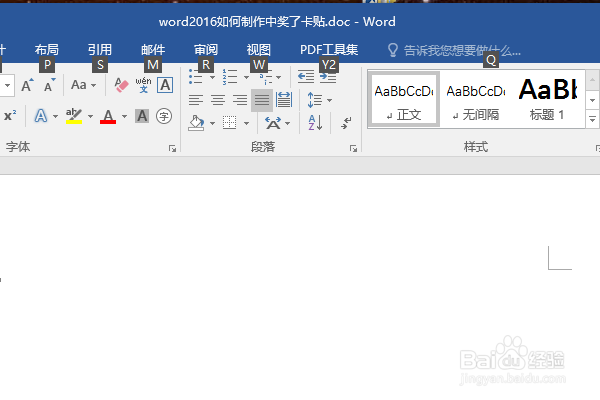600x400 pixels.
Task: Open highlight color dropdown arrow
Action: [x=91, y=116]
